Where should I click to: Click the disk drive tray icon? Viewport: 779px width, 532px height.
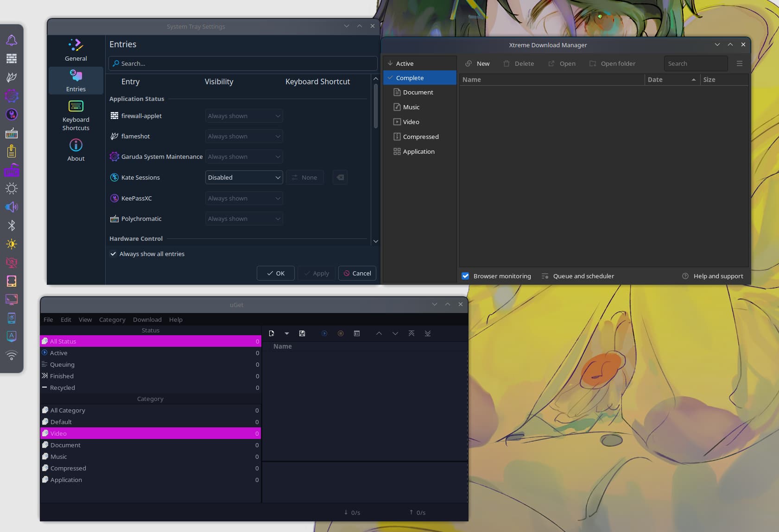12,281
